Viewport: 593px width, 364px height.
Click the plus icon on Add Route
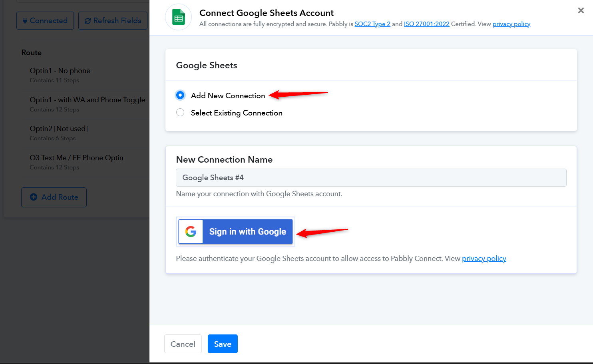[34, 197]
